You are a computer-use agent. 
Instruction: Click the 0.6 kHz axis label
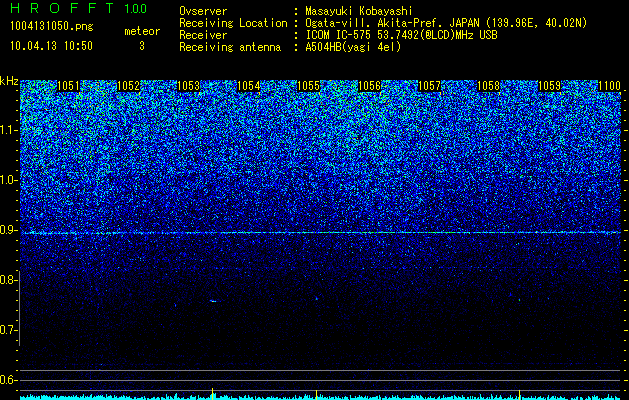[7, 380]
